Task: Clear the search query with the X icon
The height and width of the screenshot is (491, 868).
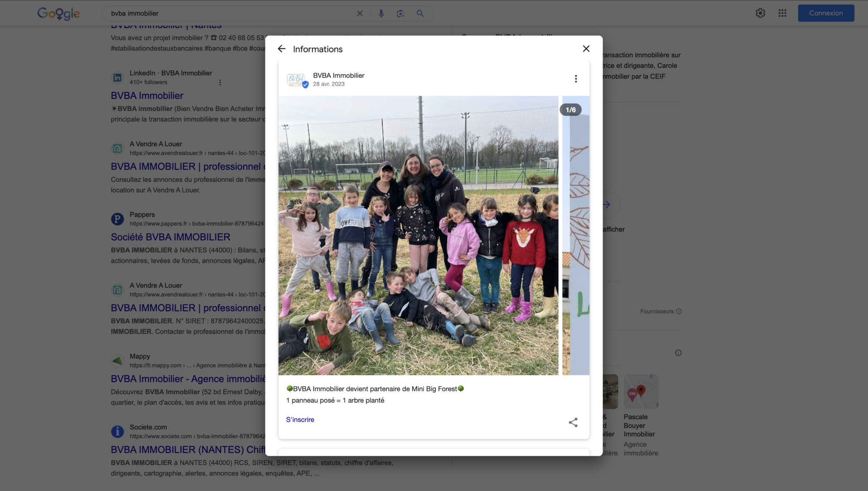Action: point(360,13)
